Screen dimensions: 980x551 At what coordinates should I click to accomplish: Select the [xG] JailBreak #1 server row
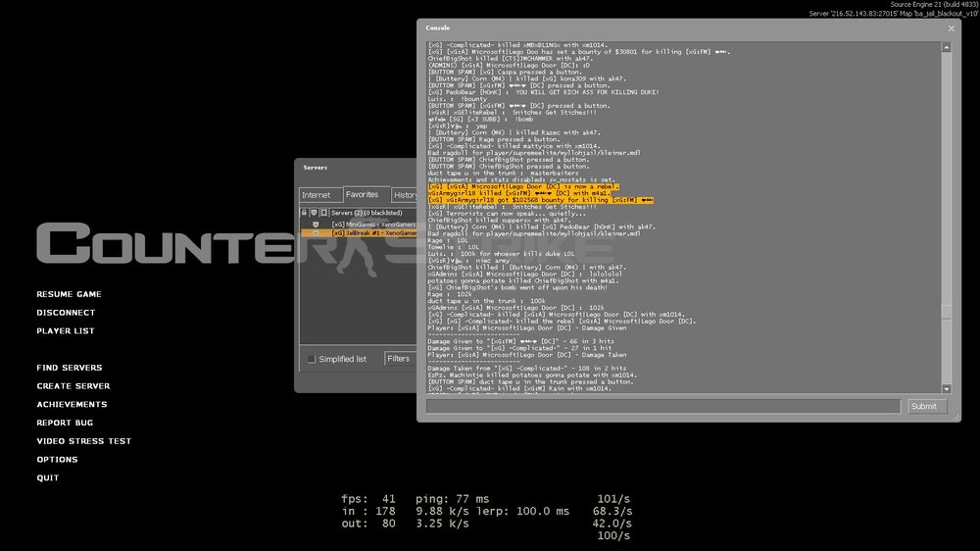pyautogui.click(x=359, y=232)
